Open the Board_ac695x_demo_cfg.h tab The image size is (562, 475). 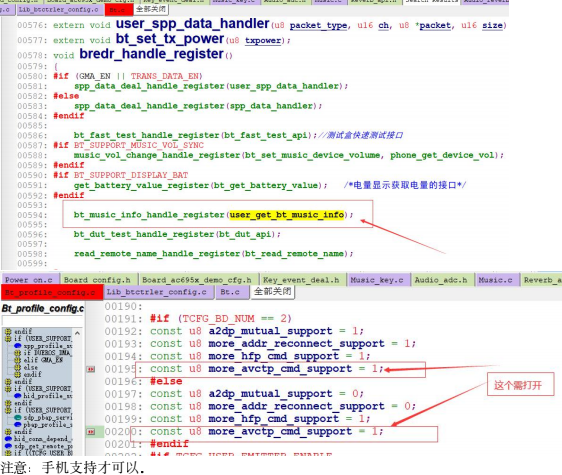(x=197, y=280)
